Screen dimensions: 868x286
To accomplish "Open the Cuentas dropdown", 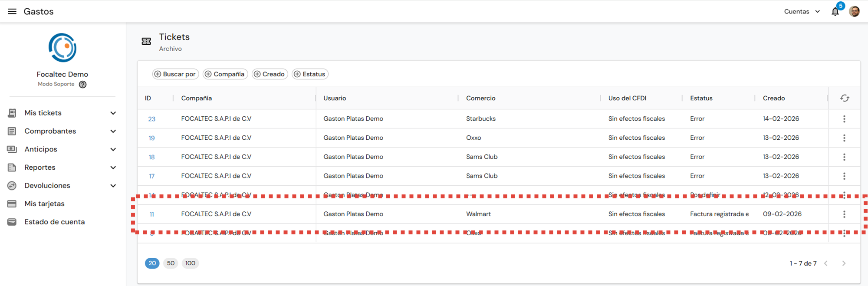I will [802, 12].
